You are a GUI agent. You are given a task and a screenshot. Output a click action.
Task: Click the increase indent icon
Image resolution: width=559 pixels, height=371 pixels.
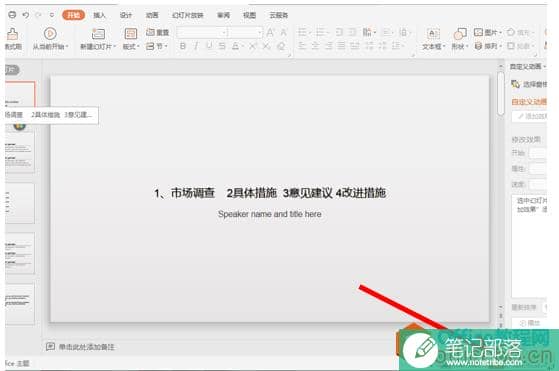[x=352, y=32]
